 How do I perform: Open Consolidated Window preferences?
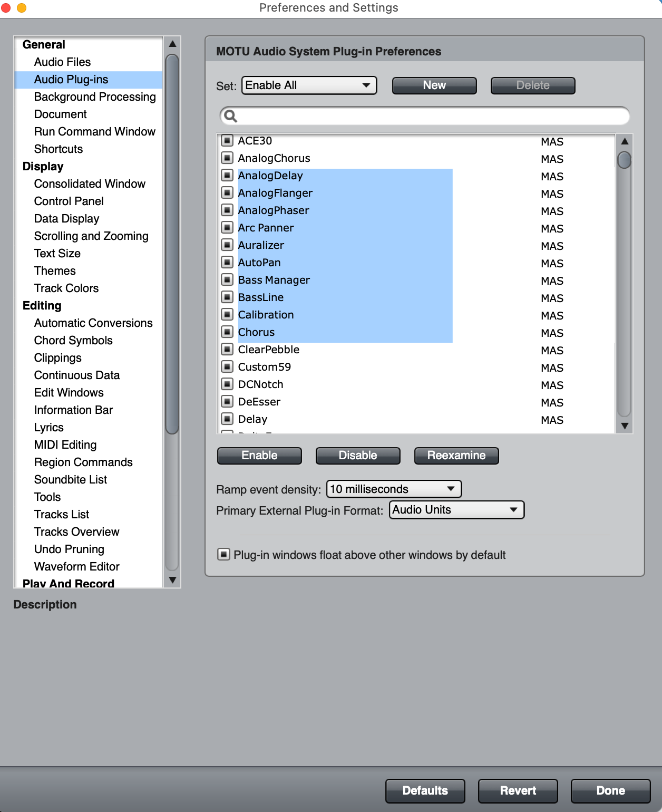(x=90, y=183)
